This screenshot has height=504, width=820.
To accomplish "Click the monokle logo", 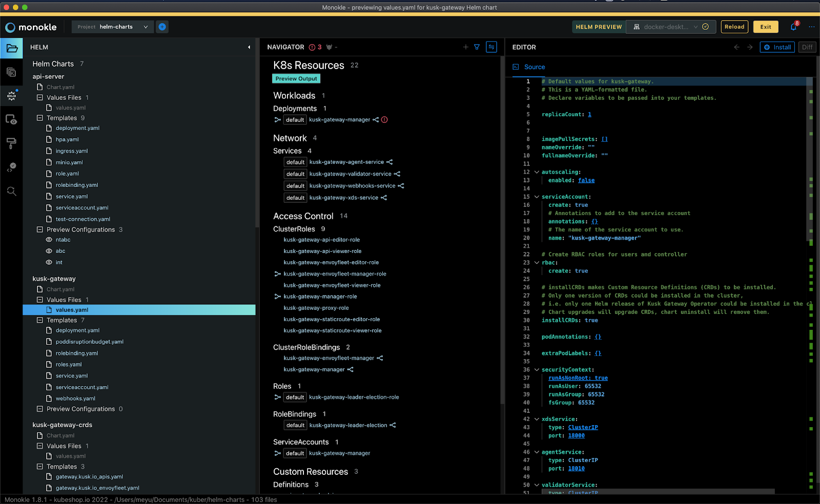I will pos(31,27).
